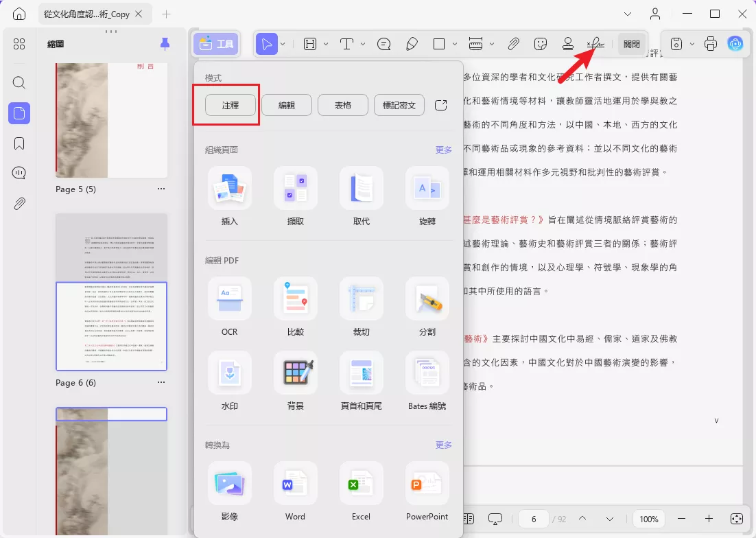The width and height of the screenshot is (756, 538).
Task: Convert to PowerPoint
Action: click(x=427, y=492)
